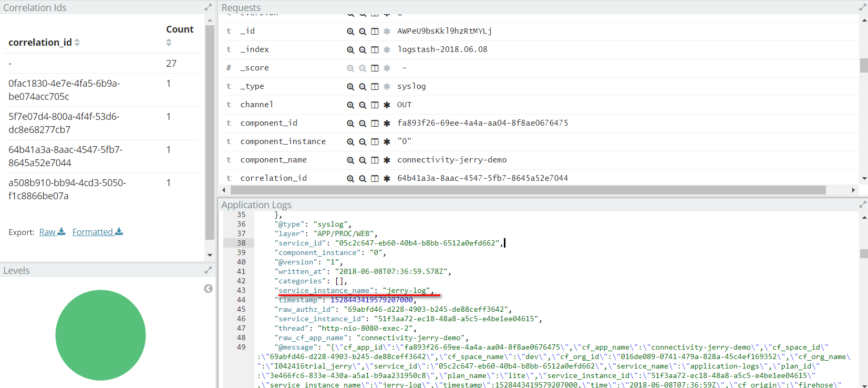The image size is (868, 388).
Task: Filter for value on component_id row
Action: 350,124
